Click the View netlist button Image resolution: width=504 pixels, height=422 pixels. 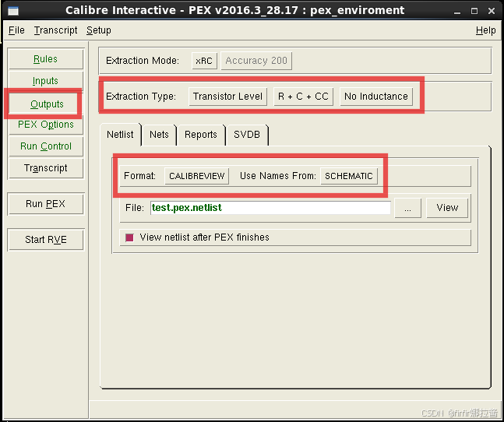click(x=447, y=208)
